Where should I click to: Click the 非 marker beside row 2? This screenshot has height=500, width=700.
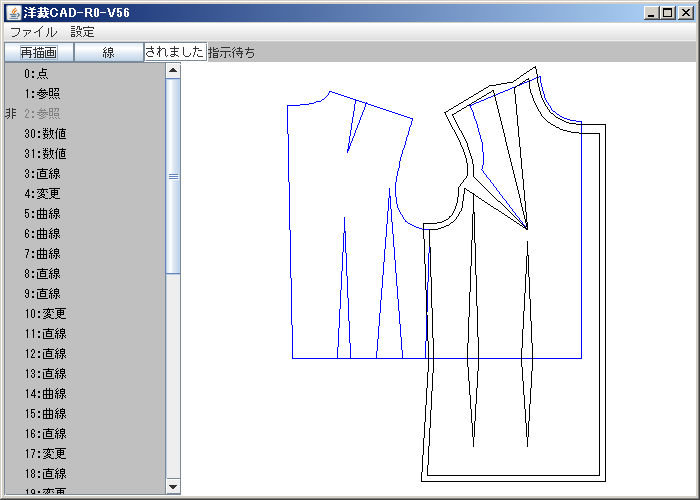(11, 114)
